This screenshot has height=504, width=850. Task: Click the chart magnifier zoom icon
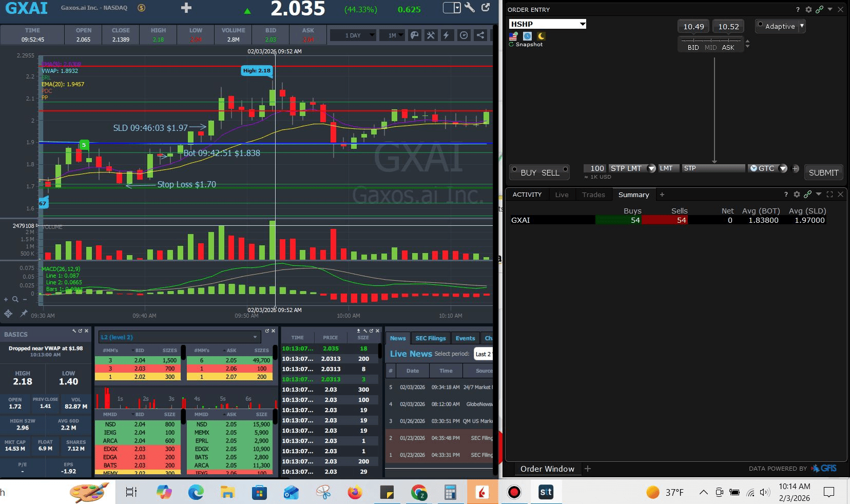[x=15, y=299]
